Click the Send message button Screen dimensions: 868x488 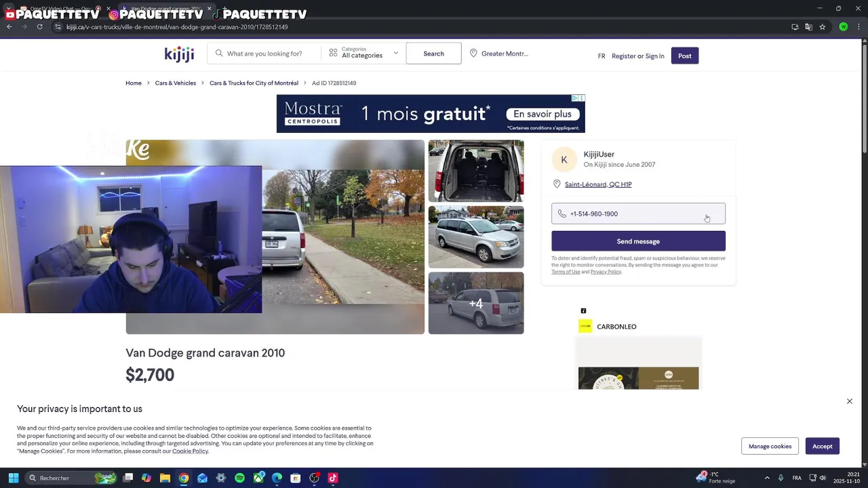coord(638,241)
